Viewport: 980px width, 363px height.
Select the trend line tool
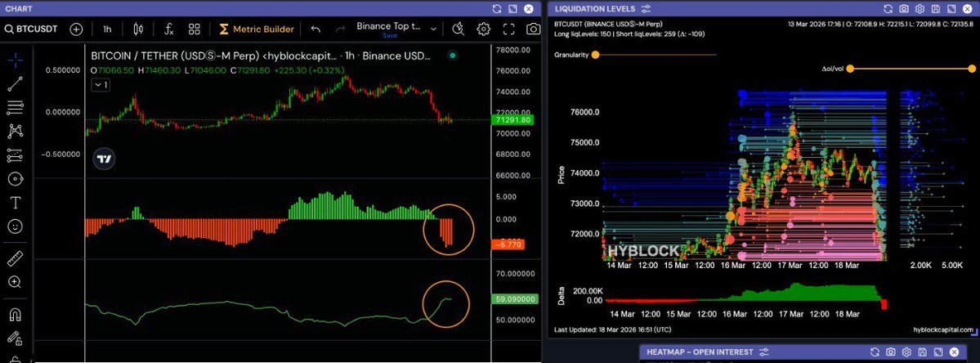click(x=15, y=84)
